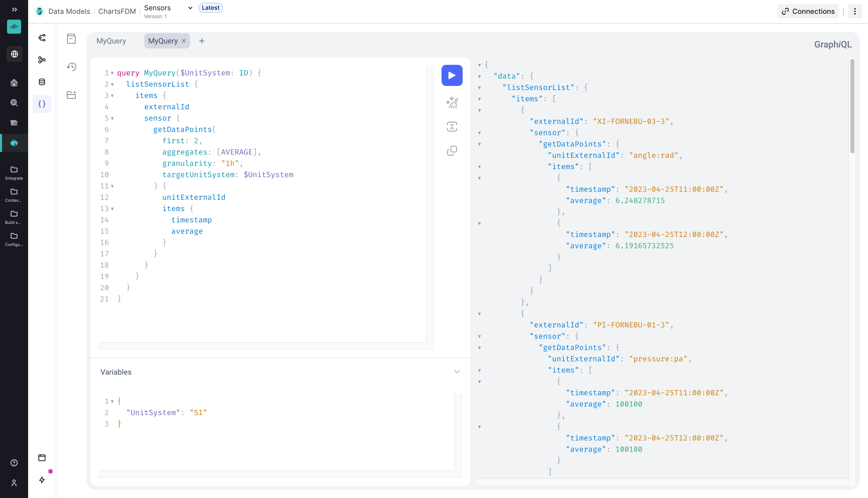
Task: Expand the main navigation sidebar
Action: 14,10
